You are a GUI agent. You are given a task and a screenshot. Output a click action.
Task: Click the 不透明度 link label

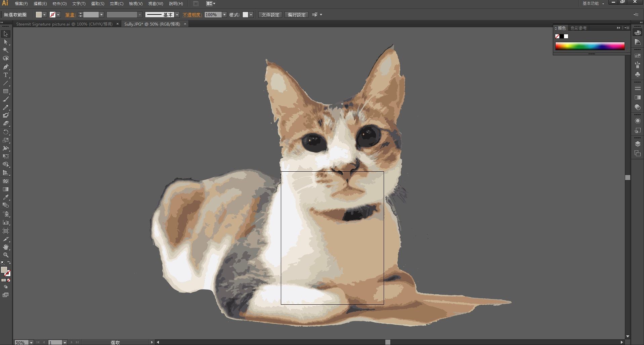(192, 15)
